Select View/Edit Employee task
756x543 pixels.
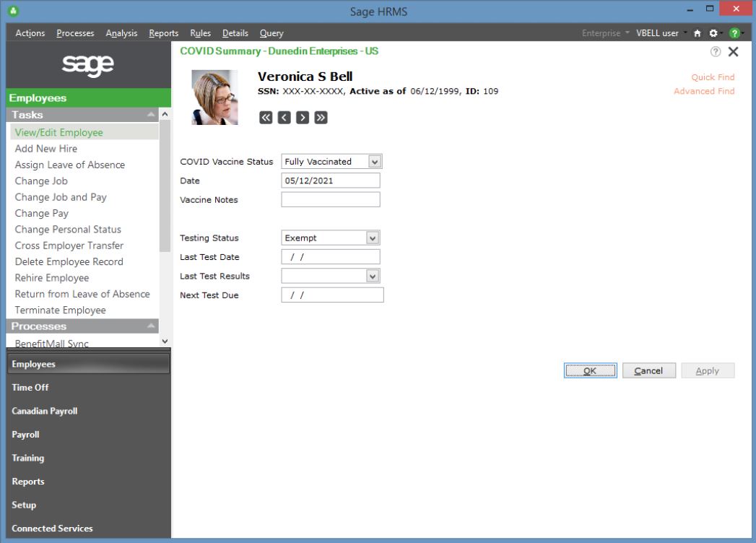pos(84,132)
